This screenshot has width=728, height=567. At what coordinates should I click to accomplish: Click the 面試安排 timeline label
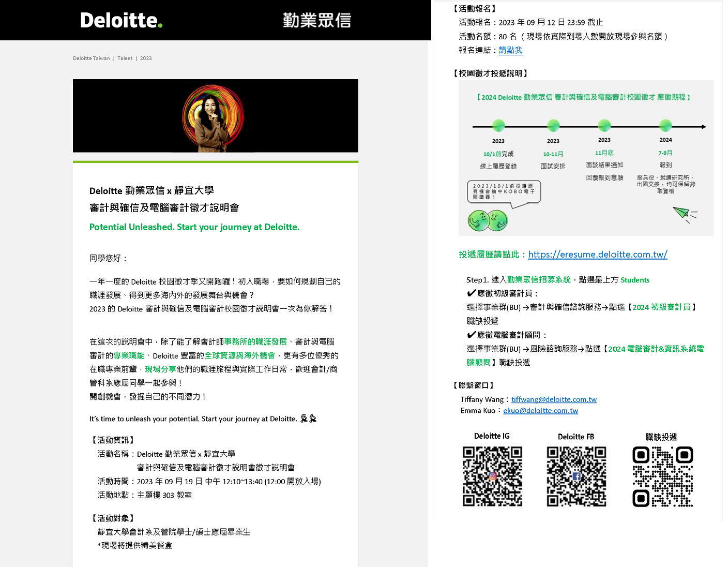point(553,166)
